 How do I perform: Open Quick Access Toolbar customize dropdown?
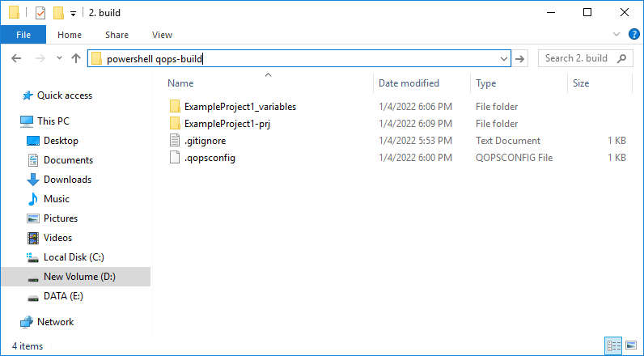click(x=73, y=14)
